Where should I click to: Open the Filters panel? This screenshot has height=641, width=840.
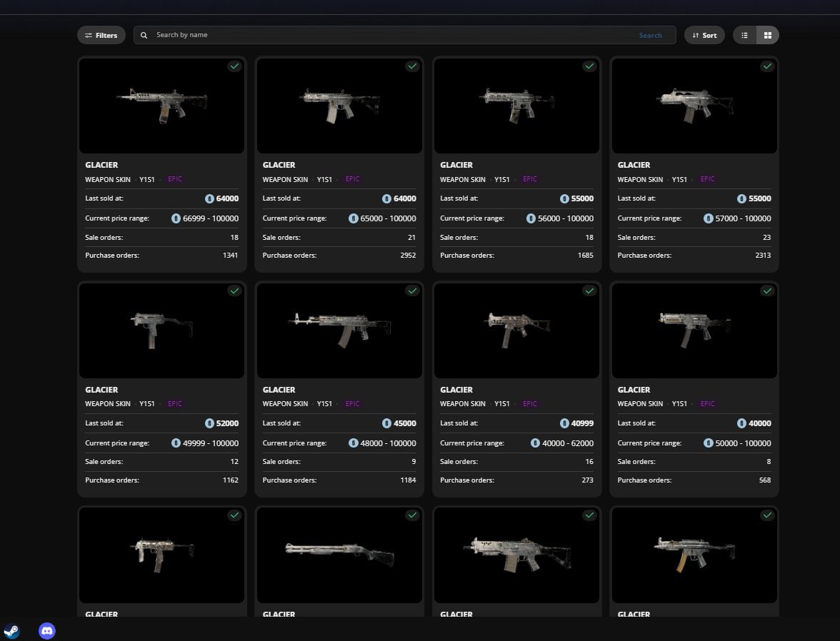101,36
